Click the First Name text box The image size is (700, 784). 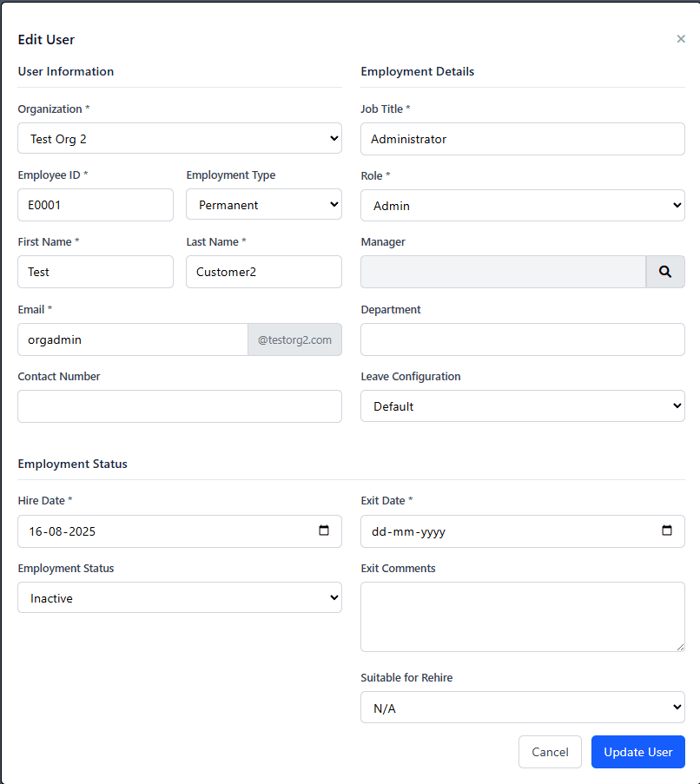96,272
